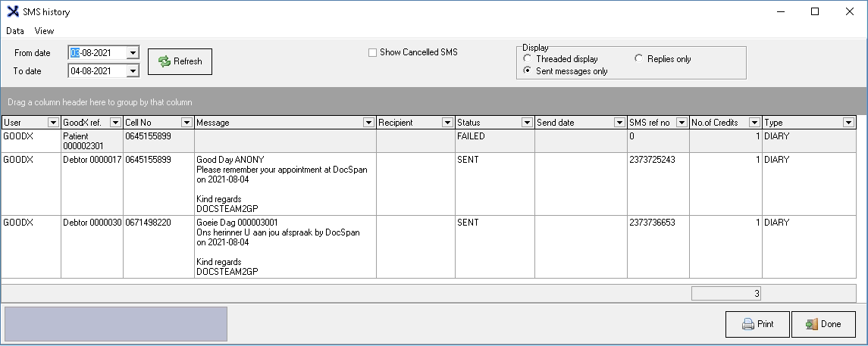Select the FAILED status cell
The image size is (868, 346).
coord(494,141)
